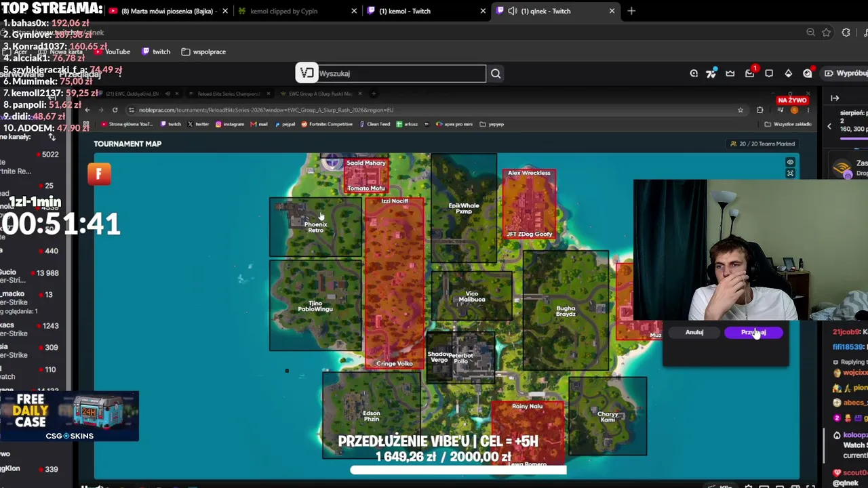This screenshot has height=488, width=868.
Task: Open the twitch bookmark
Action: 156,52
